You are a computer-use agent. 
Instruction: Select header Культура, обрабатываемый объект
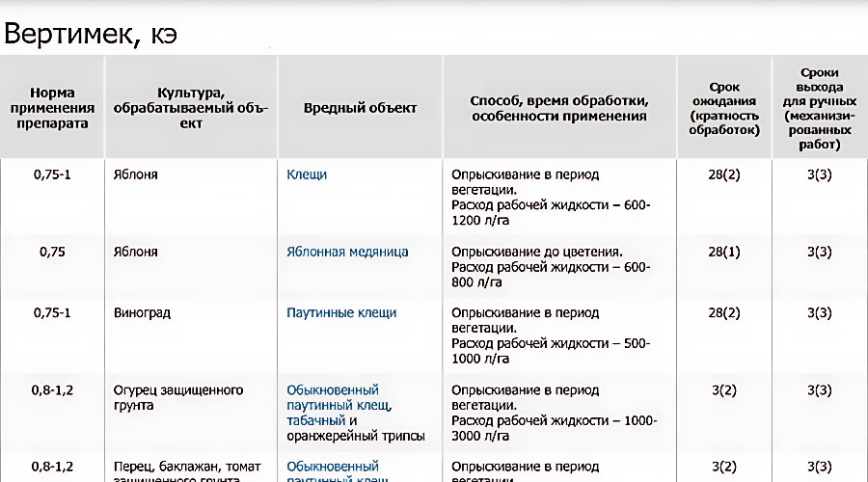190,108
